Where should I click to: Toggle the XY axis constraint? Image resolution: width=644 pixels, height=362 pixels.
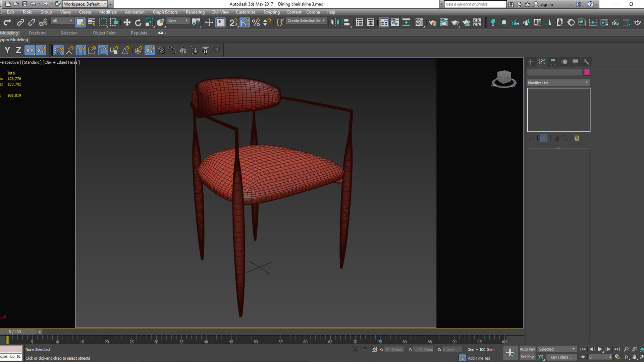30,50
